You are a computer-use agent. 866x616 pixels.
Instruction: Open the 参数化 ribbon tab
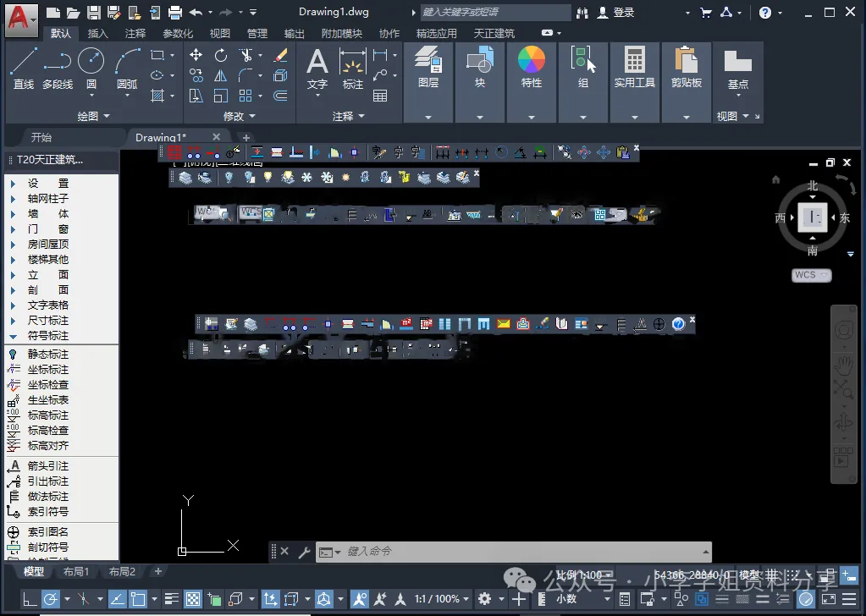[178, 34]
